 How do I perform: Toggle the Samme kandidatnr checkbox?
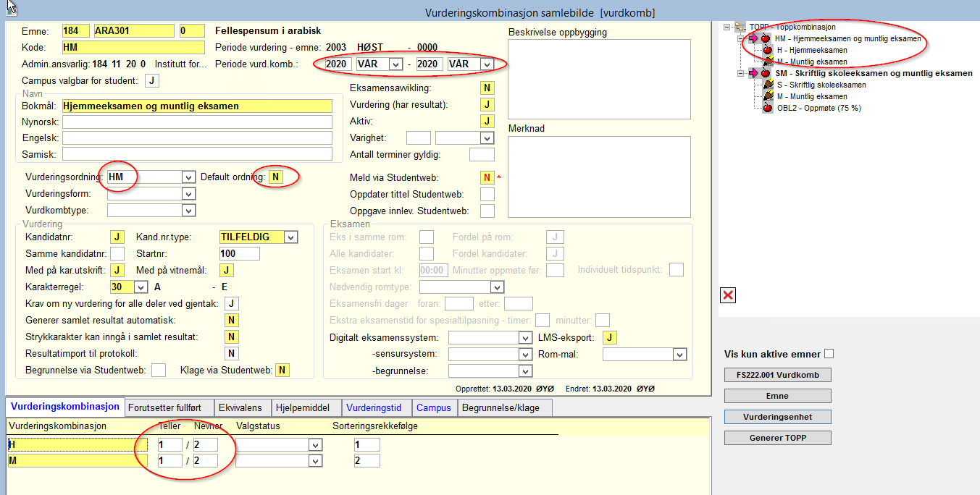(x=117, y=253)
